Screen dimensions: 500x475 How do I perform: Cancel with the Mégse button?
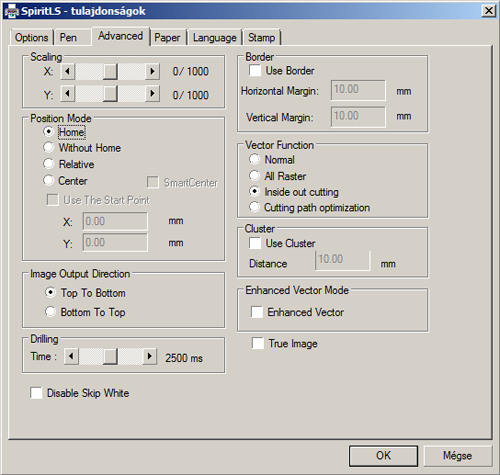coord(458,456)
